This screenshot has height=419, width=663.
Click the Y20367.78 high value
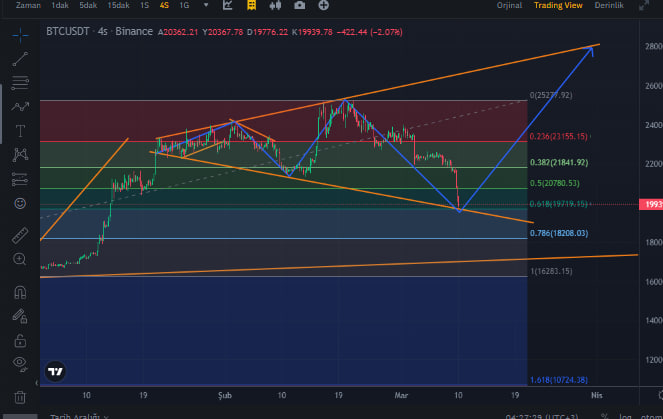click(x=222, y=32)
